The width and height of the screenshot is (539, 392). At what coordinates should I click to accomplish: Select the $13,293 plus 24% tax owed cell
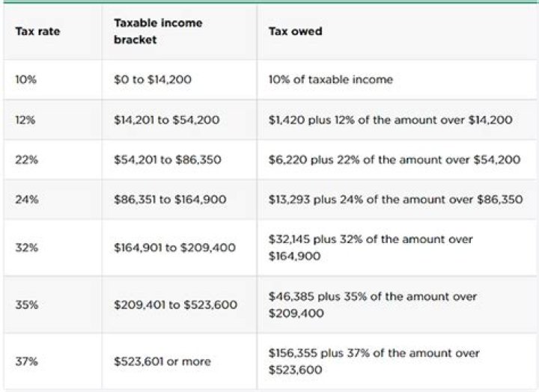pos(396,200)
